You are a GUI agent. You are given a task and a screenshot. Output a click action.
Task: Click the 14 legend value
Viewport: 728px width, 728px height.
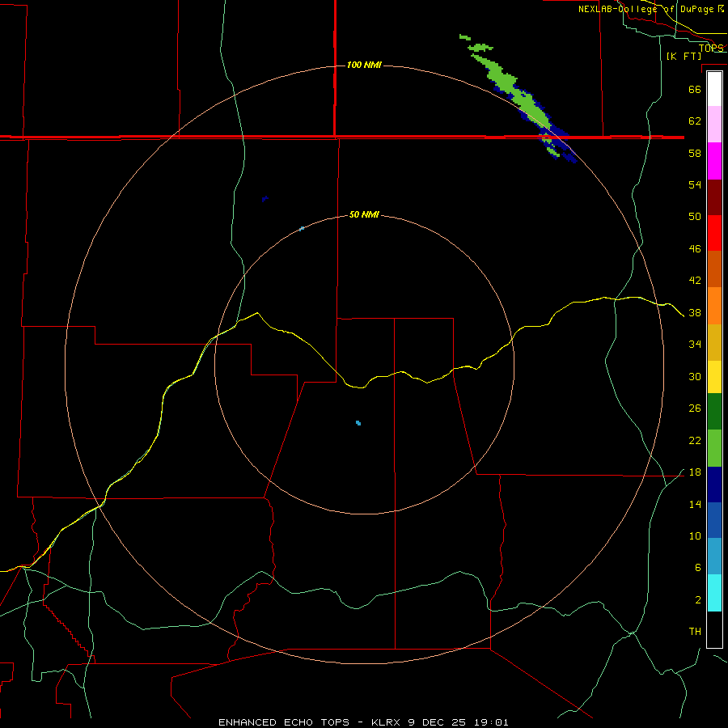(695, 504)
